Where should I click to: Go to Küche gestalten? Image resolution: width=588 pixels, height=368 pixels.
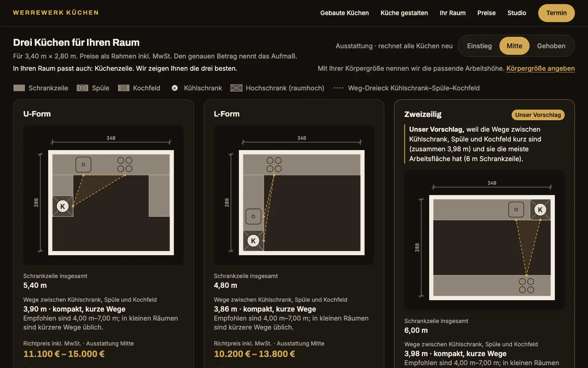tap(404, 13)
